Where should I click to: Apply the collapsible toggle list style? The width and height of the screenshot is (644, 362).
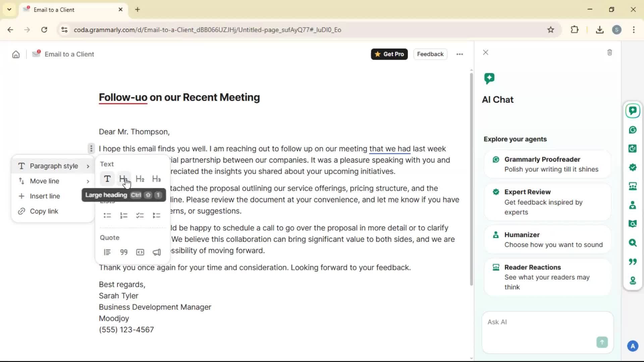(156, 216)
